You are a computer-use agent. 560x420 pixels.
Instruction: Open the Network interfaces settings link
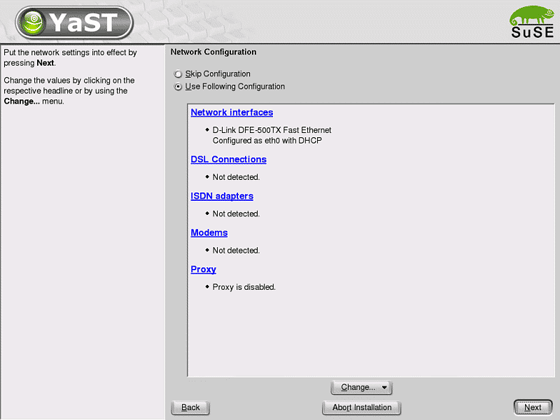click(232, 112)
